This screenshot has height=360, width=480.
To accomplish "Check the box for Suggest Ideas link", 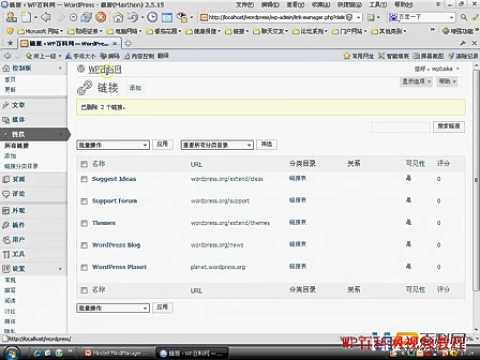I will [84, 179].
